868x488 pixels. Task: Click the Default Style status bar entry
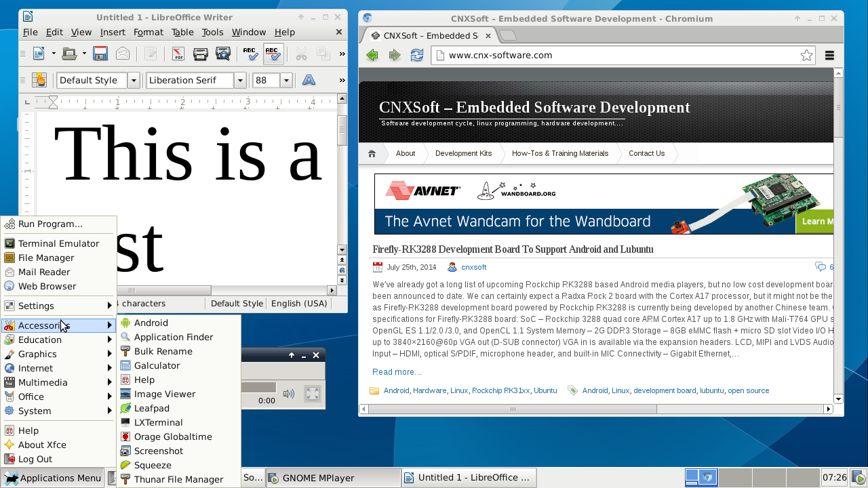pos(237,304)
